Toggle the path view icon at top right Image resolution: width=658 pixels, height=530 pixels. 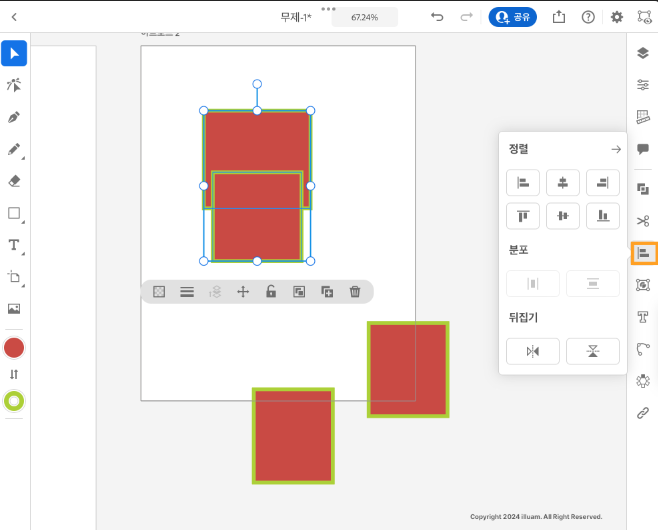[644, 17]
